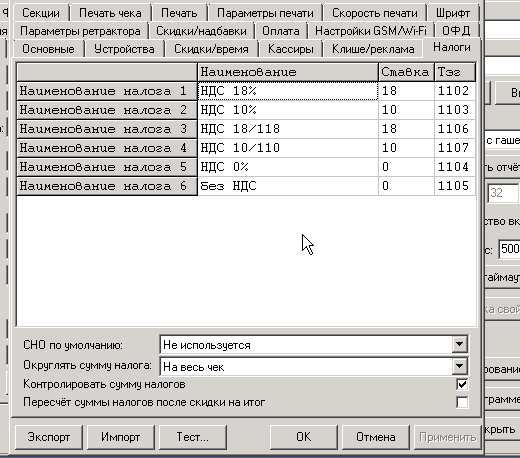
Task: Select the Скорость печати tab
Action: 375,13
